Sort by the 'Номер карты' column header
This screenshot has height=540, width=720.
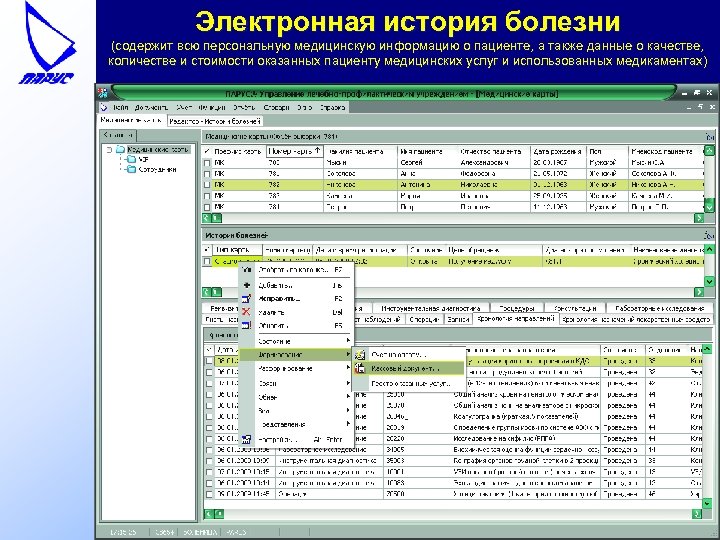coord(295,151)
